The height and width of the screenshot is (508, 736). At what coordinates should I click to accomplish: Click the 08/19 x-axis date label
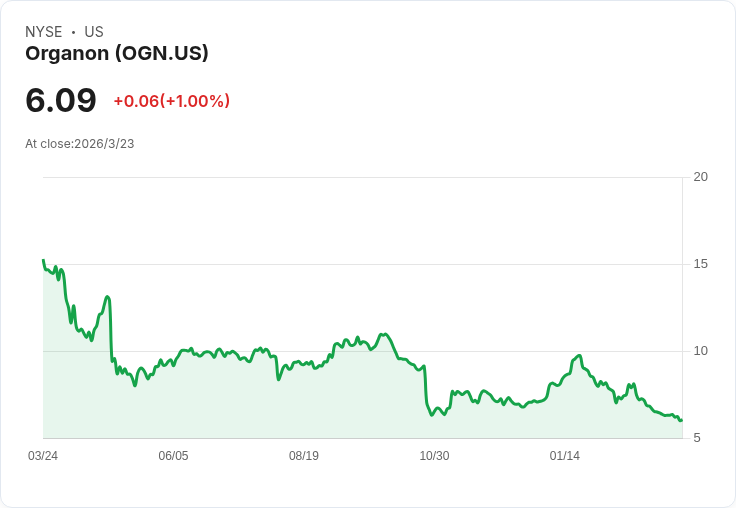coord(304,456)
